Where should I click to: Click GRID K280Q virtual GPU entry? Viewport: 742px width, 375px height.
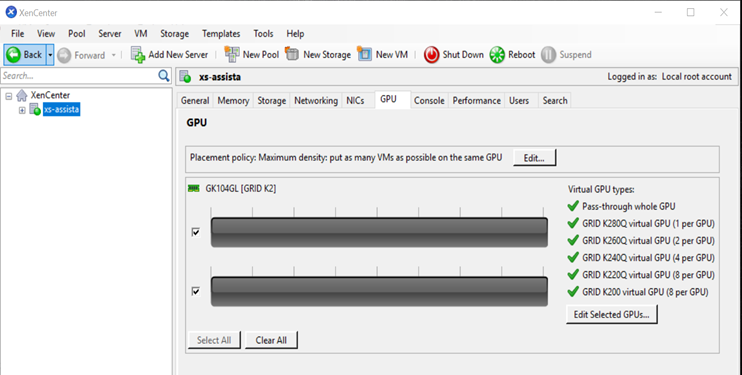(x=648, y=223)
